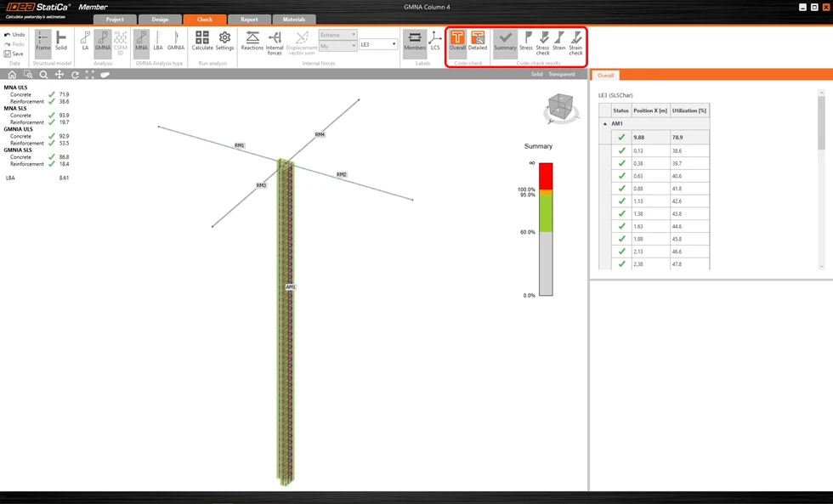Set view mode to Transparent
Image resolution: width=833 pixels, height=504 pixels.
click(562, 74)
